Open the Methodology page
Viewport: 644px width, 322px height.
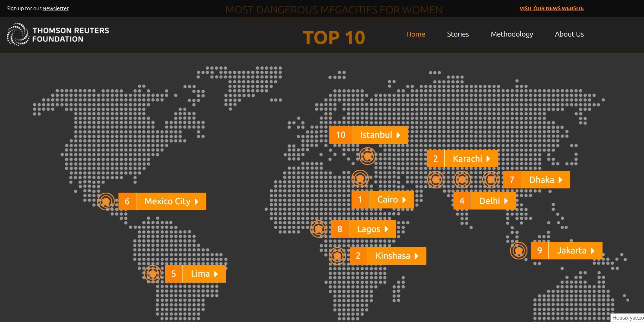point(512,34)
